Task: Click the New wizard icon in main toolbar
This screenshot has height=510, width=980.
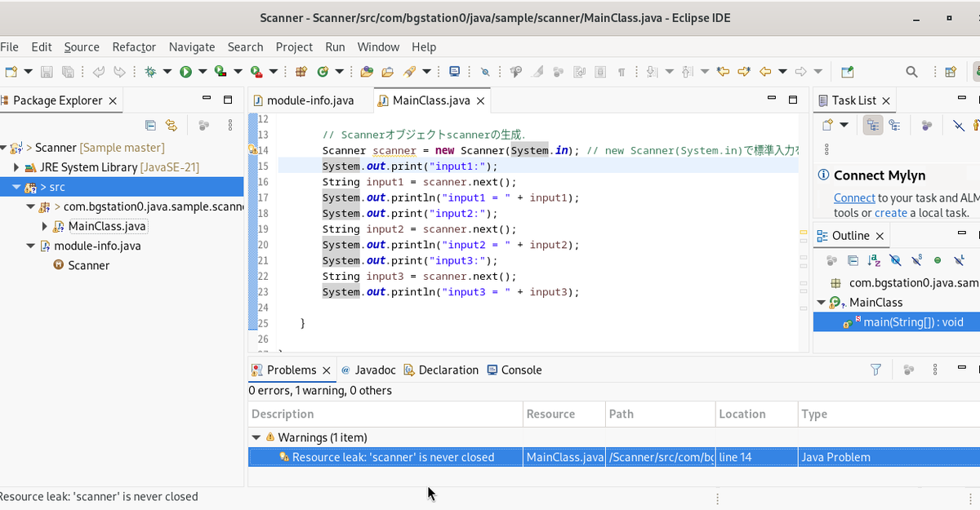Action: pos(11,72)
